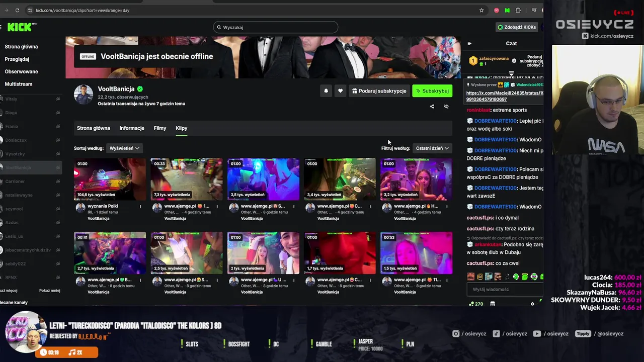Open three-dot menu of 2 tys. clip
644x362 pixels.
tap(293, 280)
